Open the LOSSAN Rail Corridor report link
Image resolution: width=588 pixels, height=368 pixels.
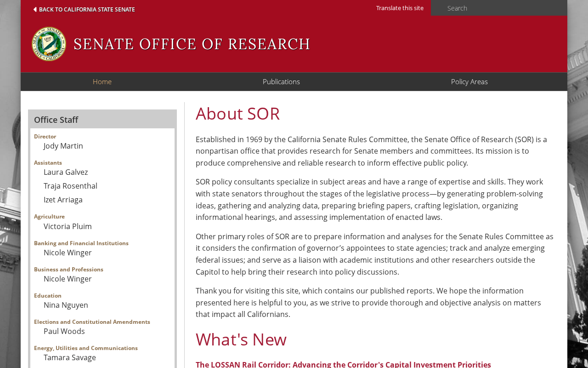click(x=343, y=364)
